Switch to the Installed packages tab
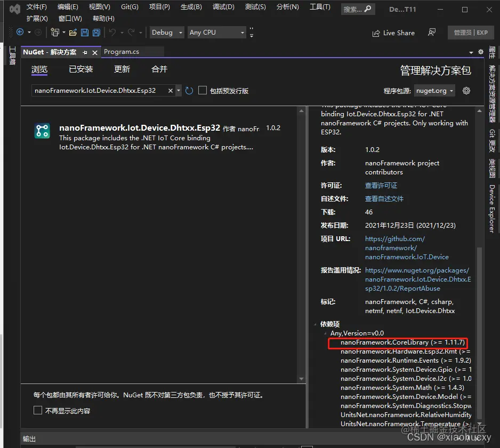 [80, 69]
